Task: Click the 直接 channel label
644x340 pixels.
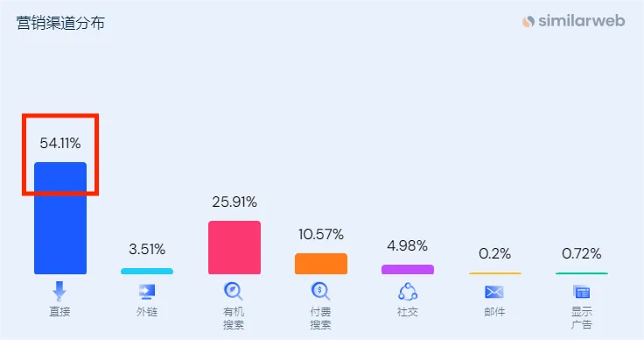Action: click(x=60, y=312)
